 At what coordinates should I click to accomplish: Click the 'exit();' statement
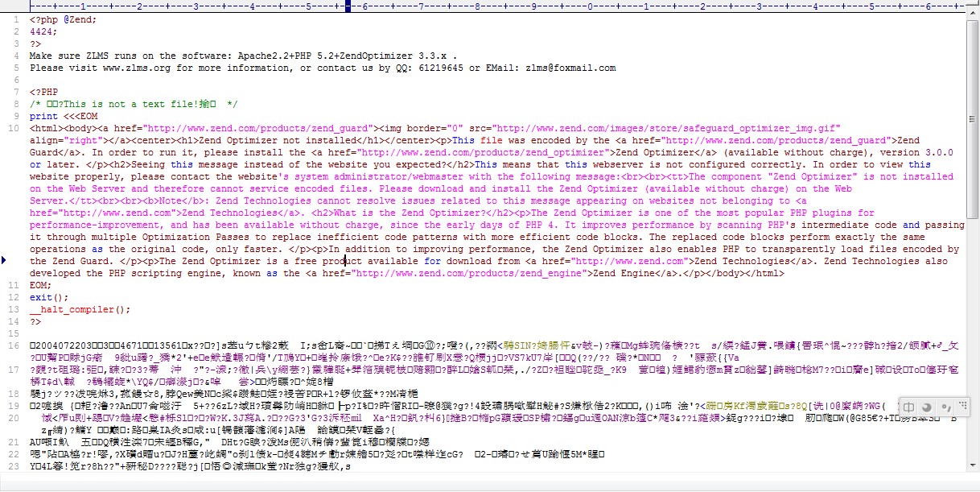pos(49,297)
